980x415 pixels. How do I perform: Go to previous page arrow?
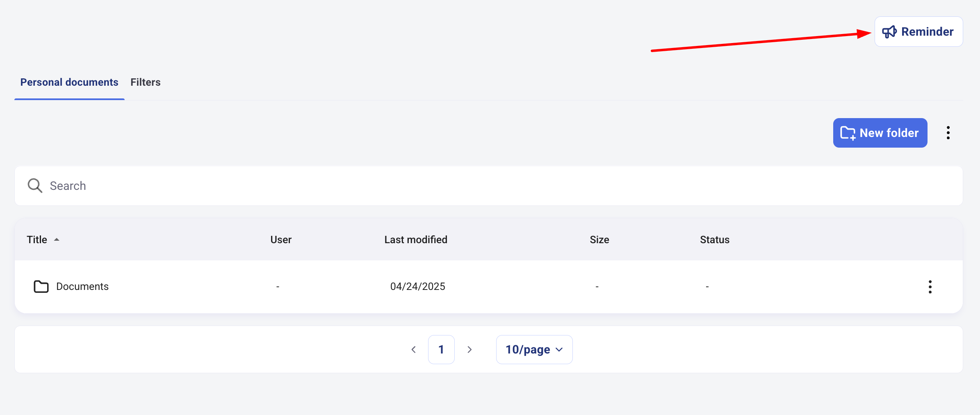coord(413,349)
